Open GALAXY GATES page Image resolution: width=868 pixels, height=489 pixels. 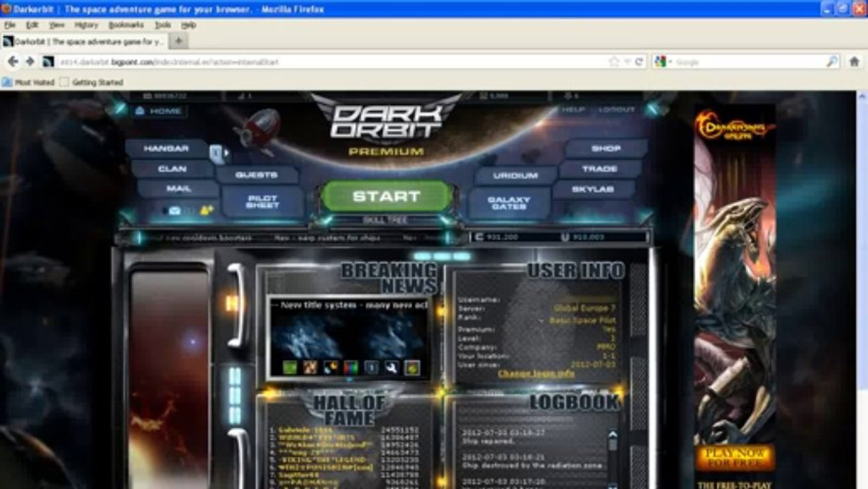tap(509, 203)
